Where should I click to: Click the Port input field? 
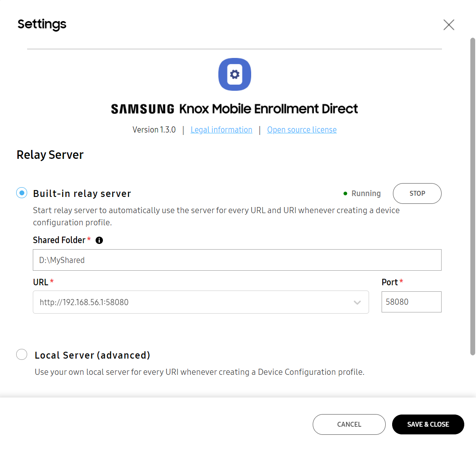pyautogui.click(x=411, y=302)
